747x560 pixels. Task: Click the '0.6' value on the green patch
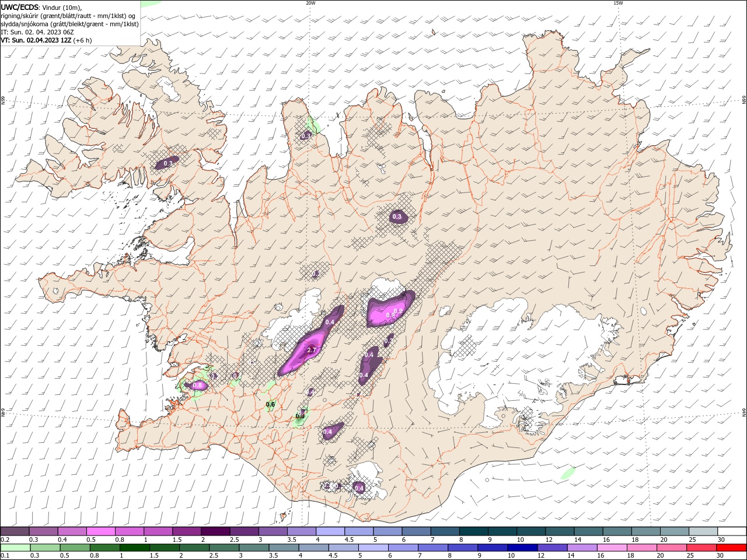point(270,404)
